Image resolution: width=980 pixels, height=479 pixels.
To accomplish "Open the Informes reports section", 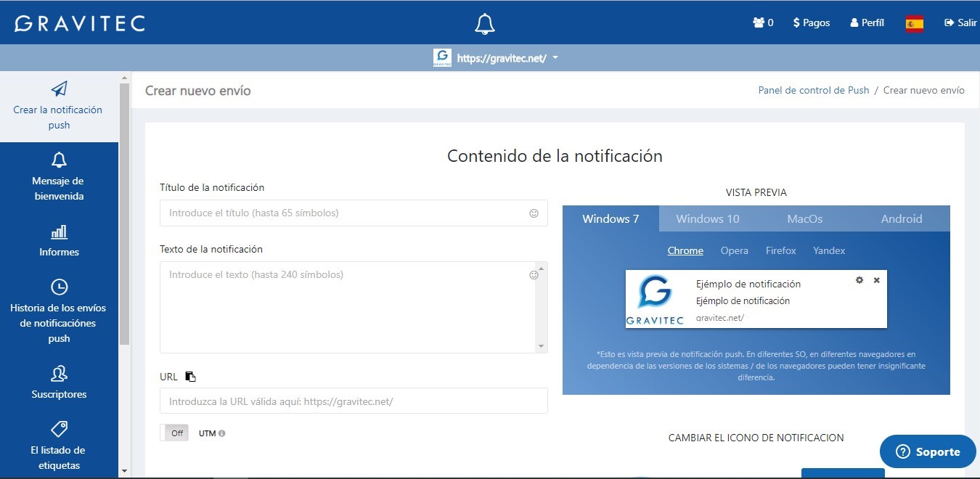I will click(59, 241).
